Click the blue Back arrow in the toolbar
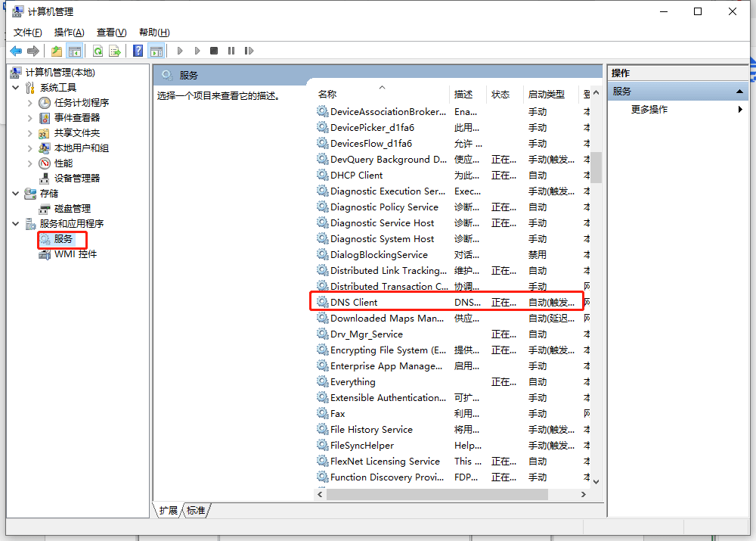The width and height of the screenshot is (756, 541). click(16, 51)
